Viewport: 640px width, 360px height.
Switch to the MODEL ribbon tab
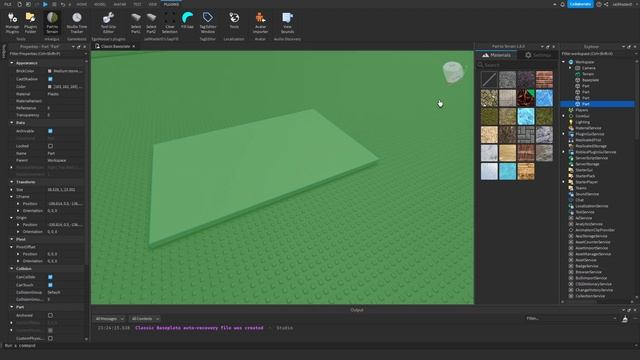pyautogui.click(x=100, y=4)
